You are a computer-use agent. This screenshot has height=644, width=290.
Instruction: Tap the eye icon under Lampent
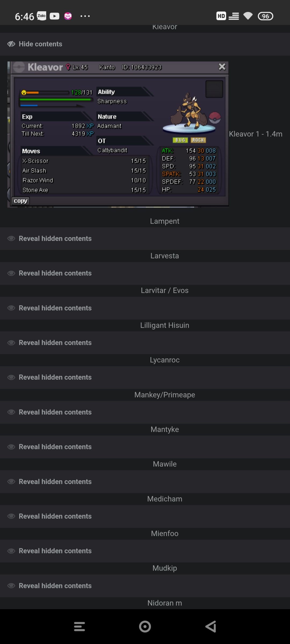11,239
